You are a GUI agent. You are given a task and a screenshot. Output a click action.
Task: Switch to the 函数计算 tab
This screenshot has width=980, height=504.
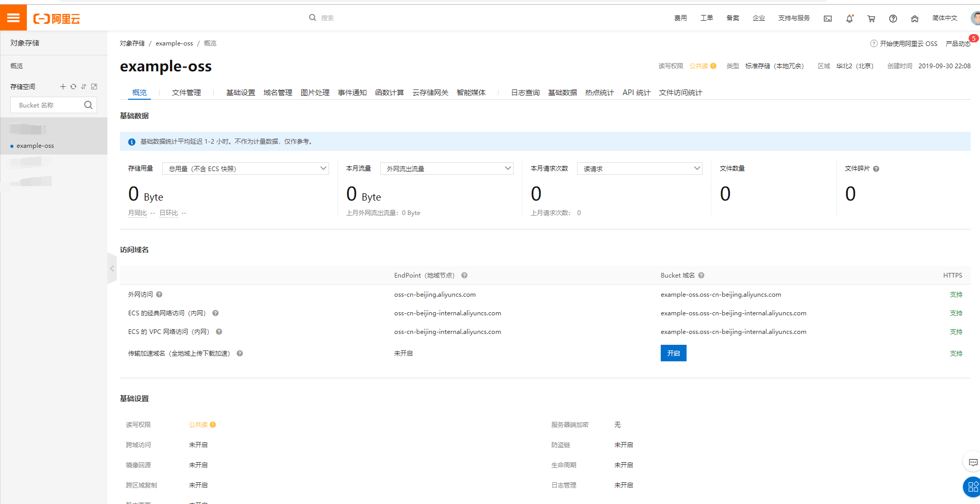390,93
